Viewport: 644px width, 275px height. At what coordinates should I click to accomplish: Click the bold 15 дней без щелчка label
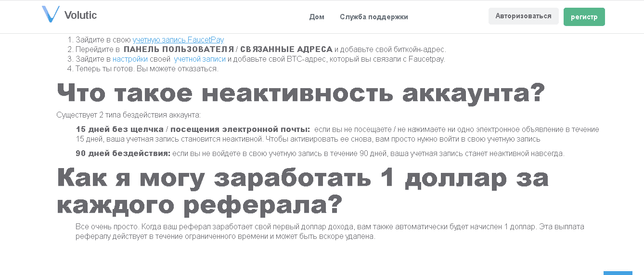(193, 130)
